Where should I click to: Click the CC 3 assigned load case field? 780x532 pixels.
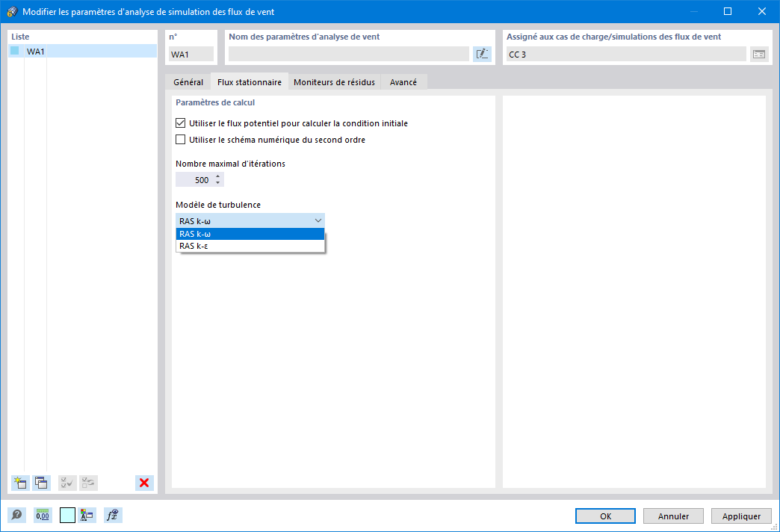point(626,55)
